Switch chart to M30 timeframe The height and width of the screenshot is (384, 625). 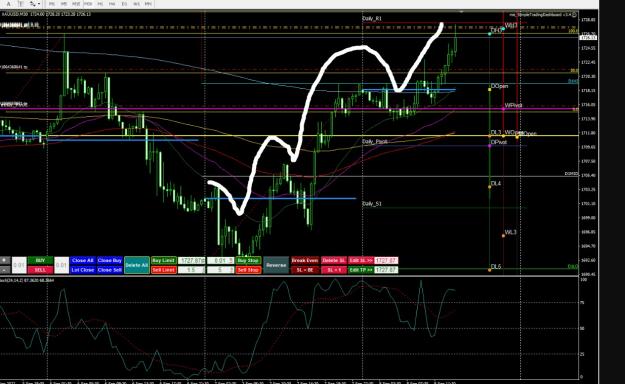[x=88, y=4]
